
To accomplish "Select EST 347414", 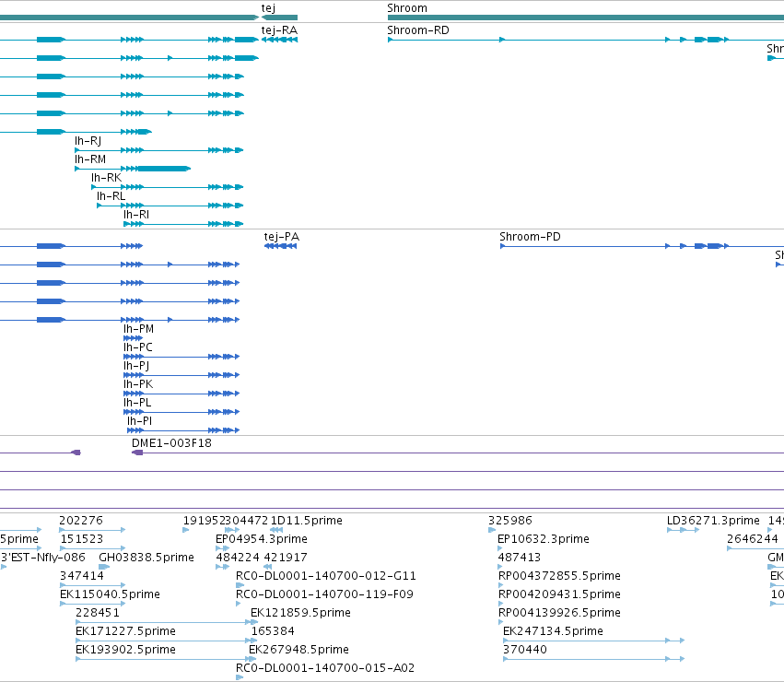I will (82, 576).
